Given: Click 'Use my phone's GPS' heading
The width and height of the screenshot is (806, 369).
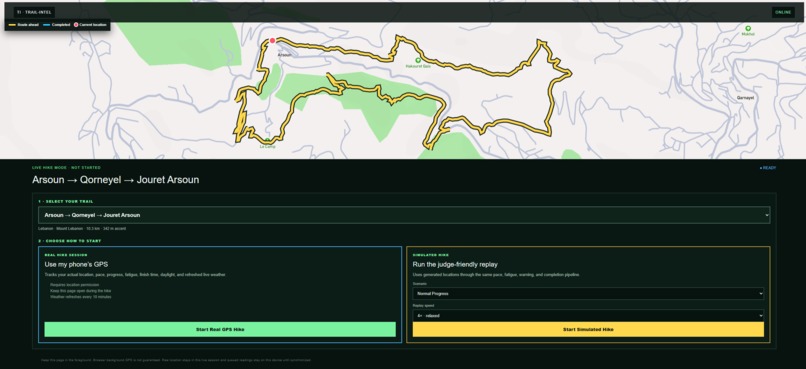Looking at the screenshot, I should (76, 265).
